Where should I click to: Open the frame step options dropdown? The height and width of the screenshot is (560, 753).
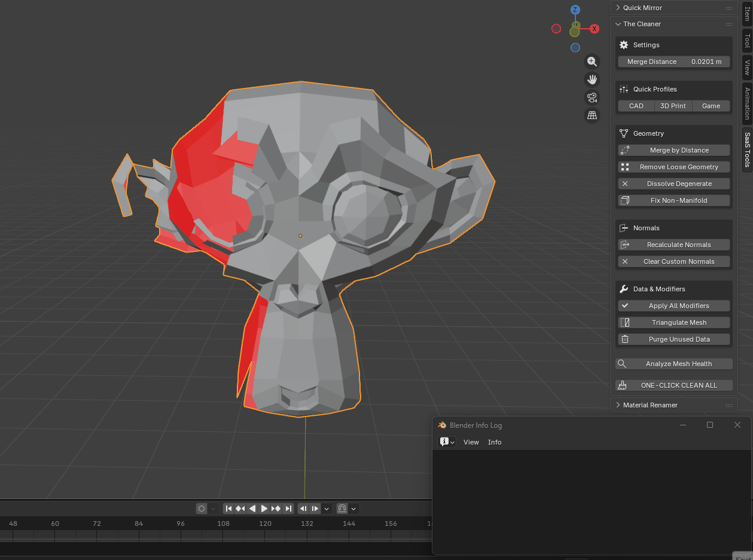coord(327,509)
